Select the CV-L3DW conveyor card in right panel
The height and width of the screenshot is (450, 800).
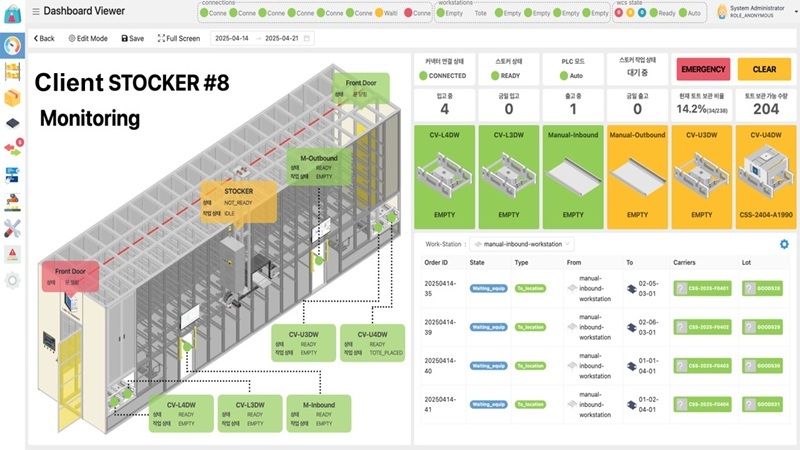509,177
